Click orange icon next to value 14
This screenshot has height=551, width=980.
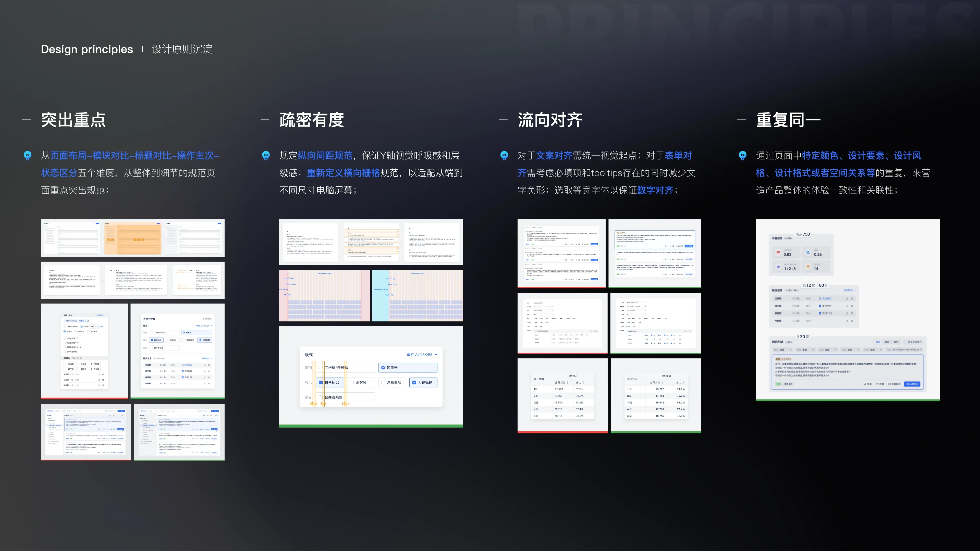[x=808, y=267]
